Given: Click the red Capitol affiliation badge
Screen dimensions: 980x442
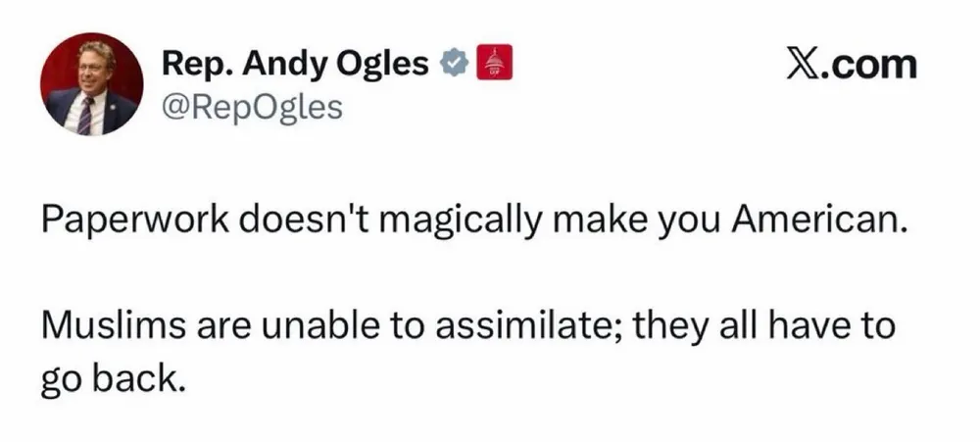Looking at the screenshot, I should [490, 65].
